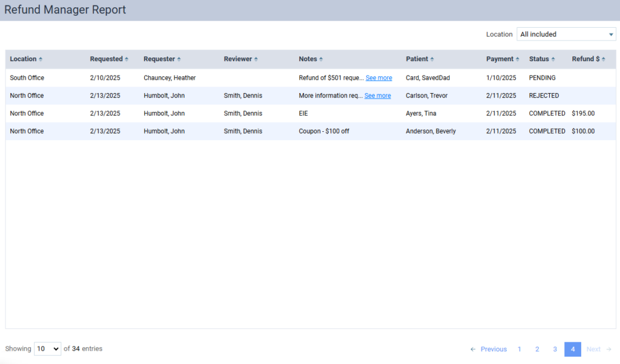This screenshot has height=364, width=620.
Task: Open the Location filter dropdown
Action: point(566,34)
